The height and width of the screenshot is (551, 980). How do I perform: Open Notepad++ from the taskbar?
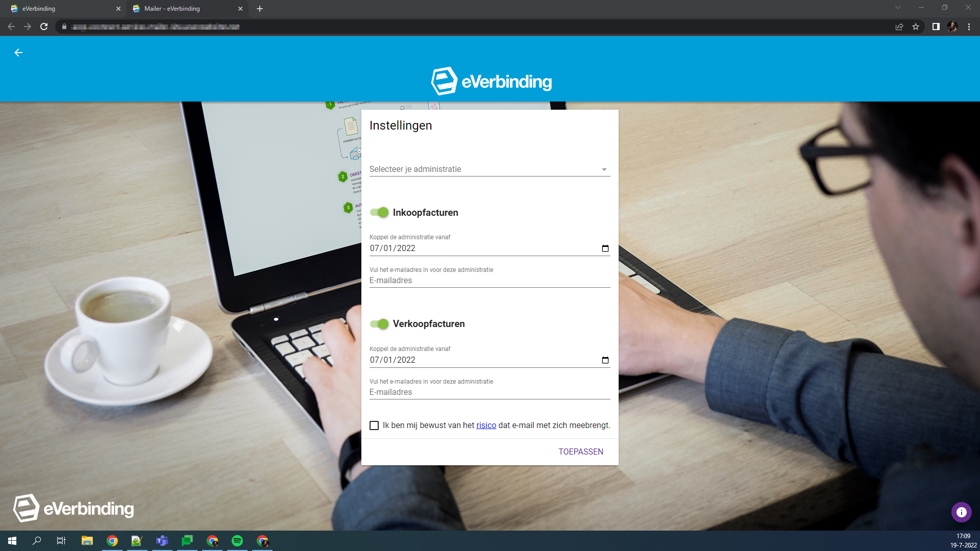coord(137,541)
